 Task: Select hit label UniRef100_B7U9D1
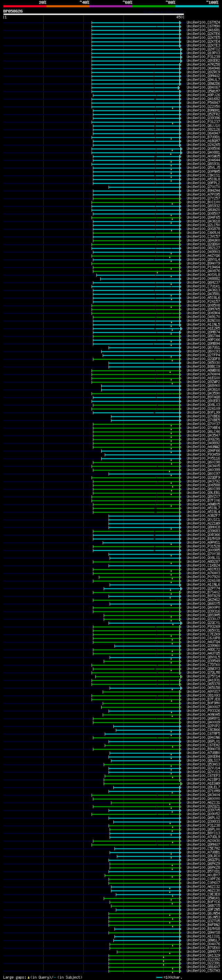[x=203, y=137]
